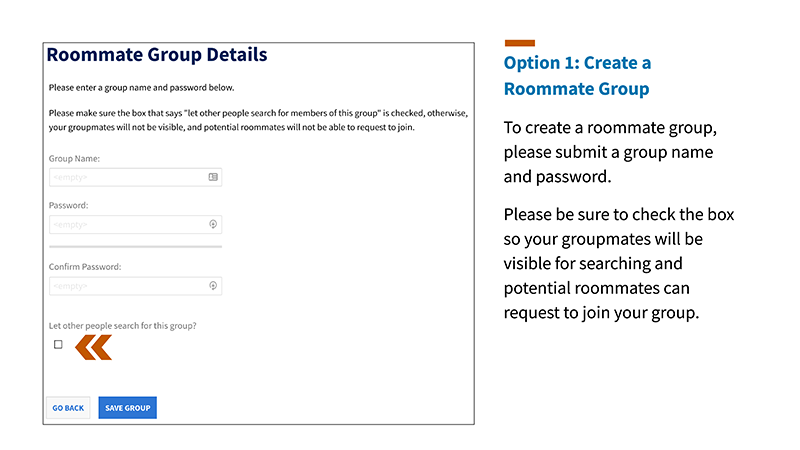
Task: Click the orange double-chevron arrow icon
Action: [93, 346]
